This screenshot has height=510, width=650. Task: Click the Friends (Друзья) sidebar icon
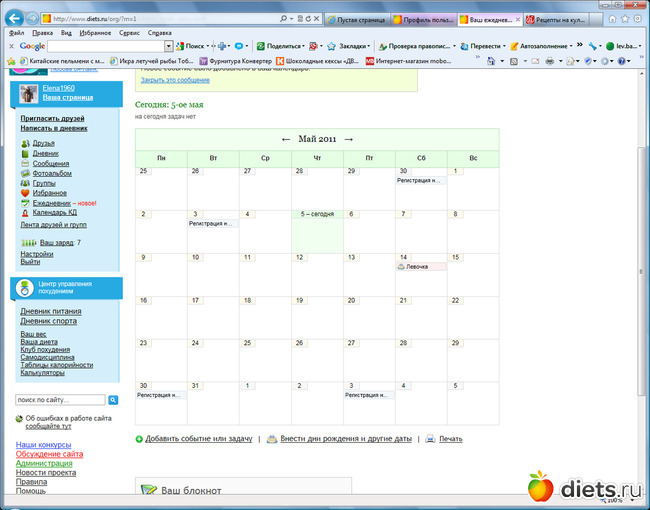pos(25,143)
